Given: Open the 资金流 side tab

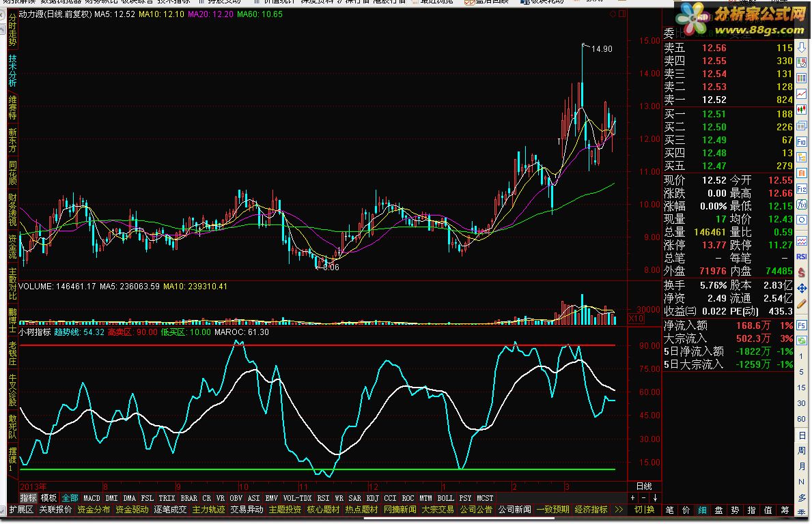Looking at the screenshot, I should point(12,246).
